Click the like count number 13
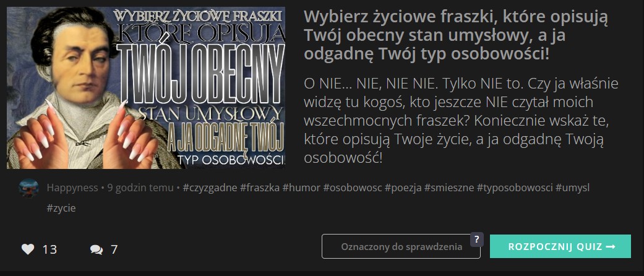The image size is (644, 276). 49,249
